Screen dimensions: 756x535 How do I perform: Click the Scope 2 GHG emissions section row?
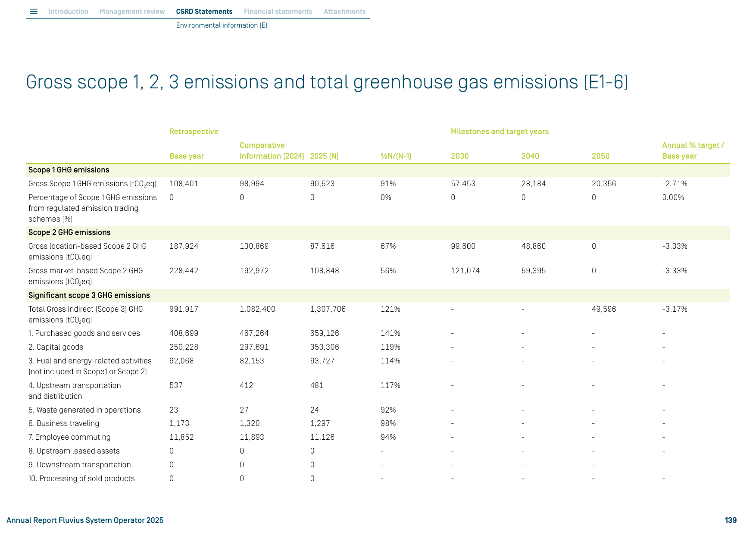point(378,233)
